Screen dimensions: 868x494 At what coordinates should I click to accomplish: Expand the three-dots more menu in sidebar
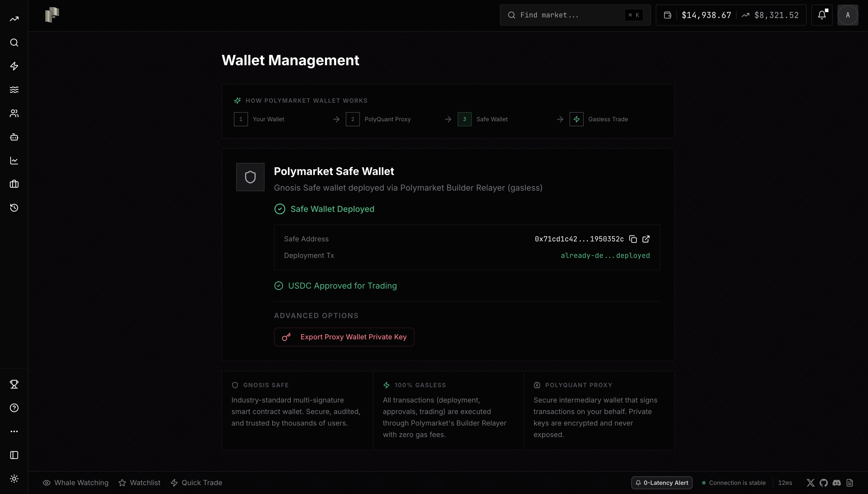14,431
